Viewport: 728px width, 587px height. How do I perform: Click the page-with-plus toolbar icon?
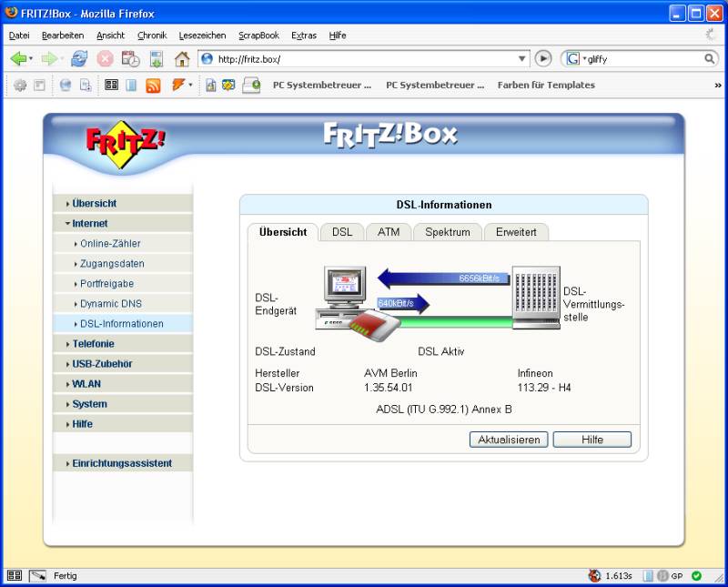click(x=86, y=85)
